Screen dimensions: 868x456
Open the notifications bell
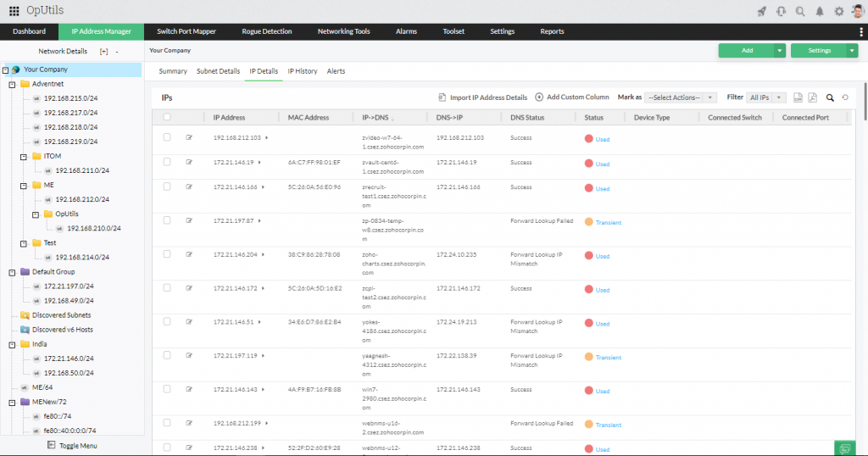820,11
